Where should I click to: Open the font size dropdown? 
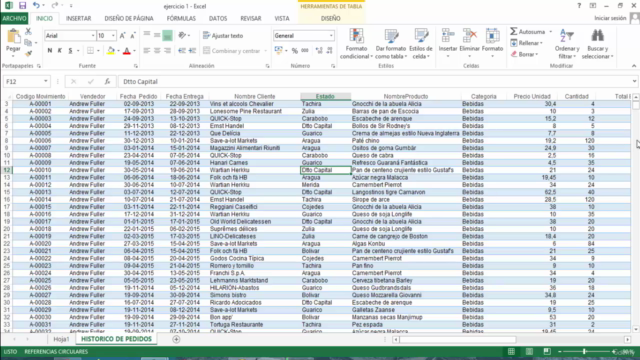[113, 36]
